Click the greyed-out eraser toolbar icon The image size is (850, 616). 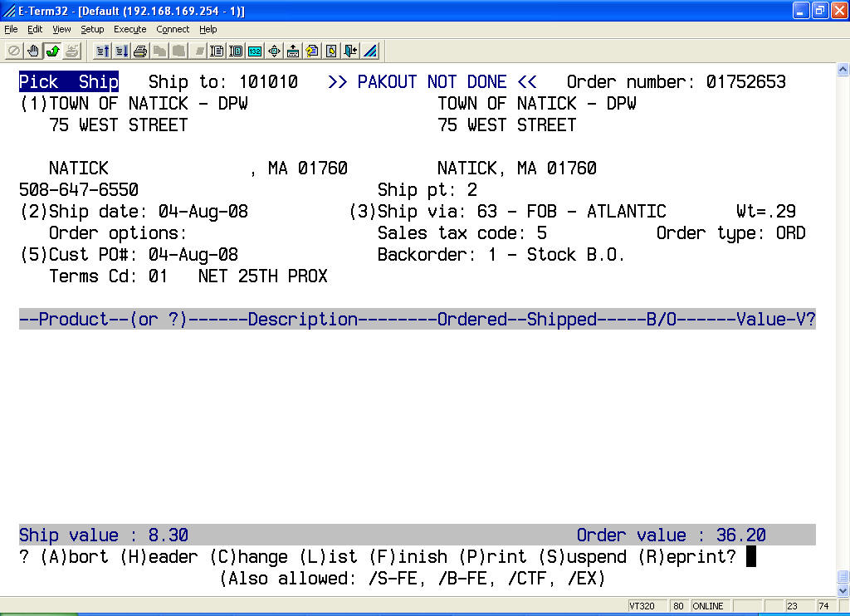[x=198, y=51]
